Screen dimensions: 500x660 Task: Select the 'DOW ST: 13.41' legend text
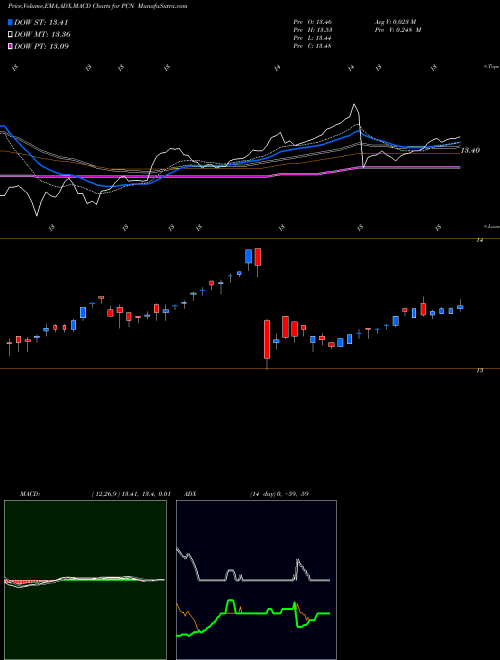click(41, 22)
